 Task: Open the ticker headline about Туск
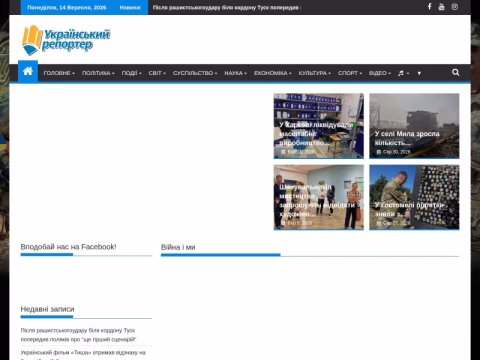coord(227,7)
